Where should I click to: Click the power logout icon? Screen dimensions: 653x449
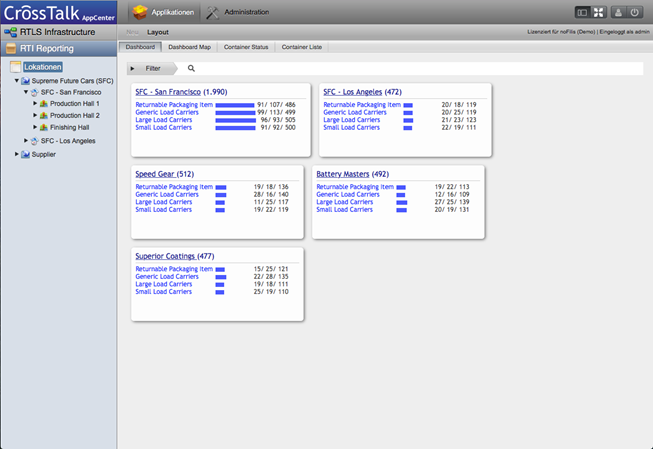(x=635, y=12)
